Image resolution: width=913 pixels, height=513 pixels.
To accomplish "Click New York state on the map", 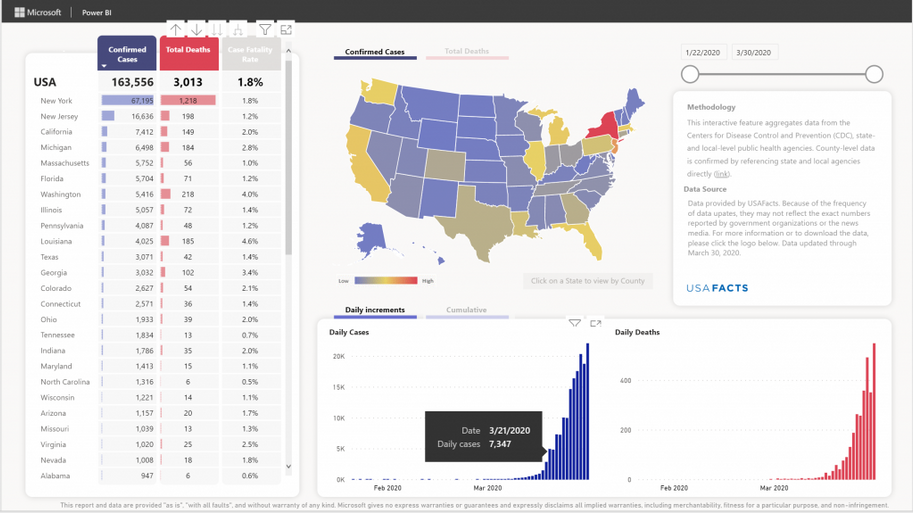I will click(607, 126).
